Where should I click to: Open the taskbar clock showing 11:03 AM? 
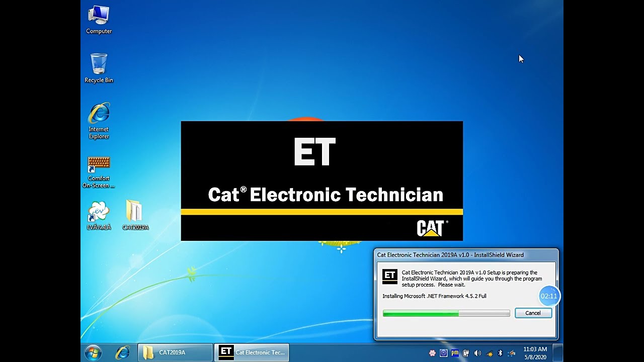point(535,353)
